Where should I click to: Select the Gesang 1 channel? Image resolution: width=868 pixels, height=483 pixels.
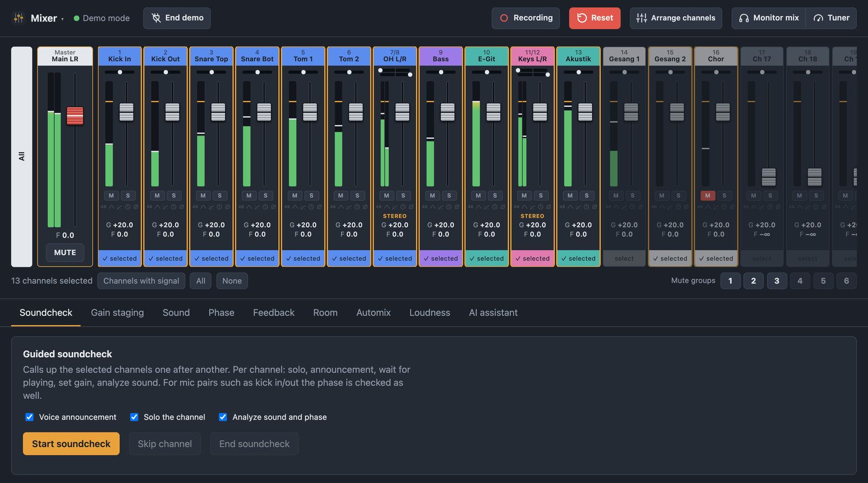(624, 259)
